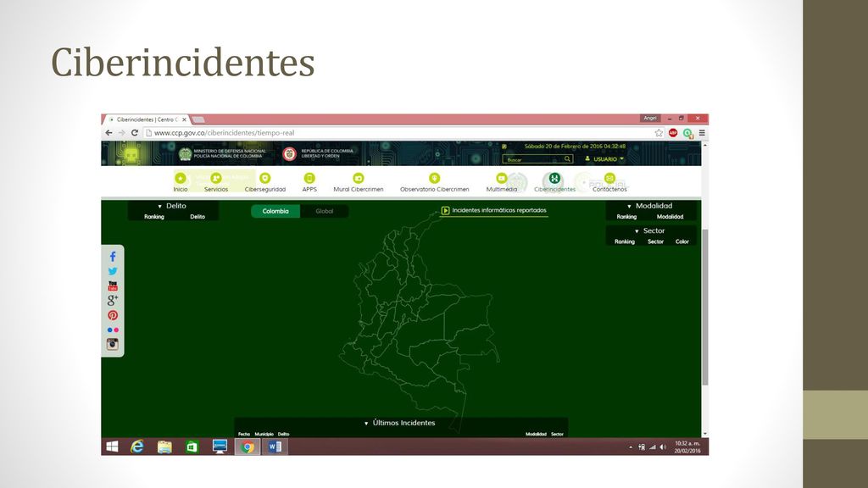Open the Chrome hamburger menu

(x=702, y=133)
